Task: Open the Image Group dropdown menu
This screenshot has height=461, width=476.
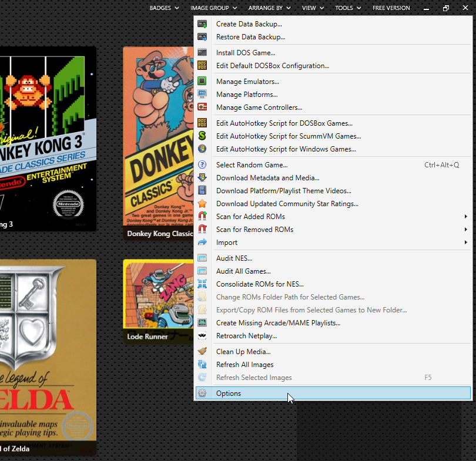Action: click(213, 8)
